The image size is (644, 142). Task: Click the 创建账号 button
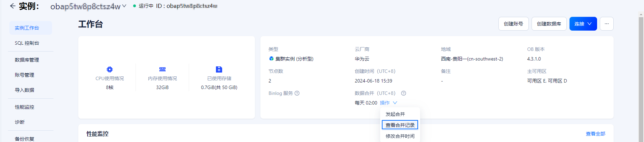pyautogui.click(x=513, y=24)
